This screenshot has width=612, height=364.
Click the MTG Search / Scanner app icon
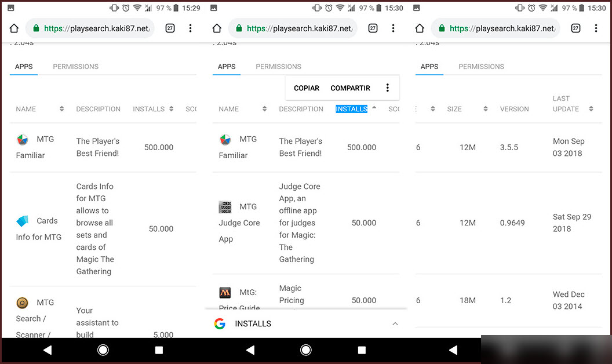click(x=22, y=303)
